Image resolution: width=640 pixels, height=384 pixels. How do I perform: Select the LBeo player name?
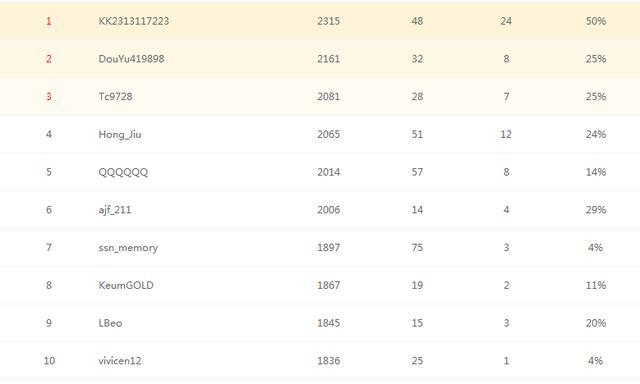[x=110, y=323]
